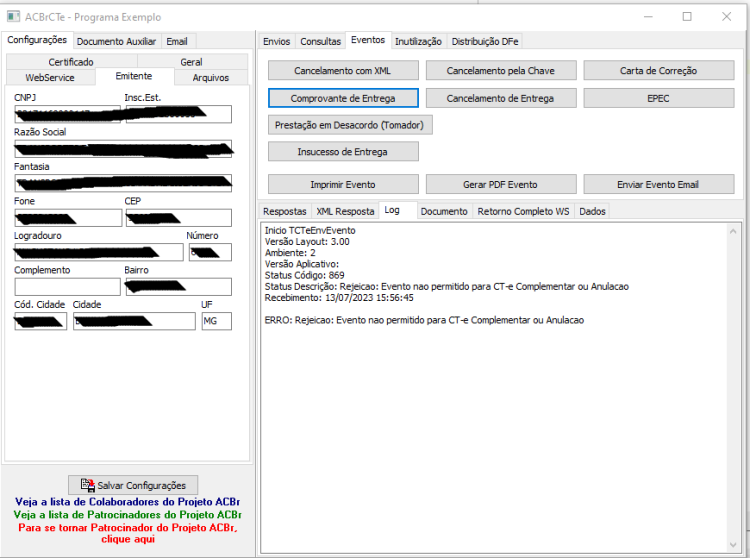Open Carta de Correção event

(x=659, y=70)
